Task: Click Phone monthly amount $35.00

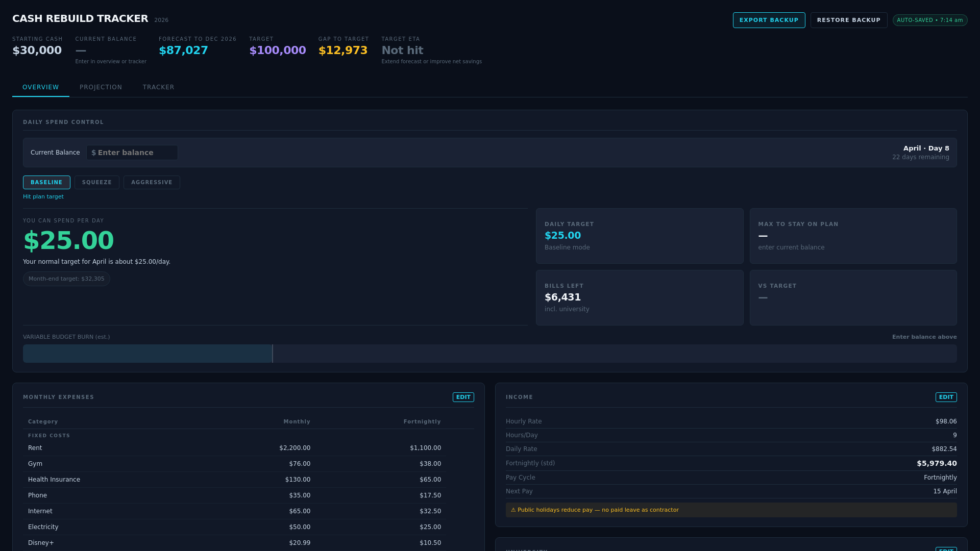Action: click(300, 495)
